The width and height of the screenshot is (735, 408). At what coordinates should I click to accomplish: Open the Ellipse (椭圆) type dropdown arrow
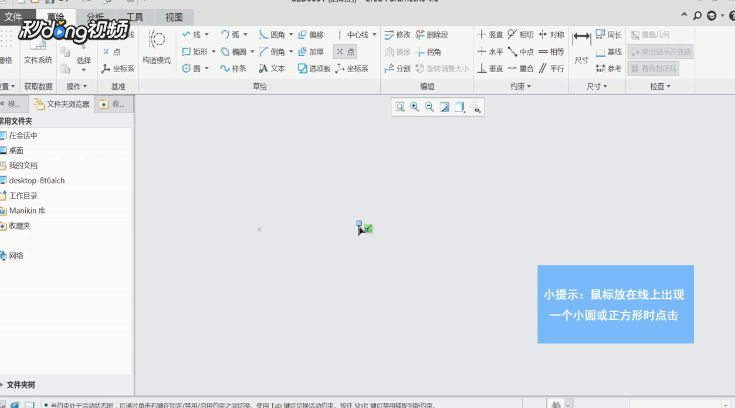coord(252,51)
